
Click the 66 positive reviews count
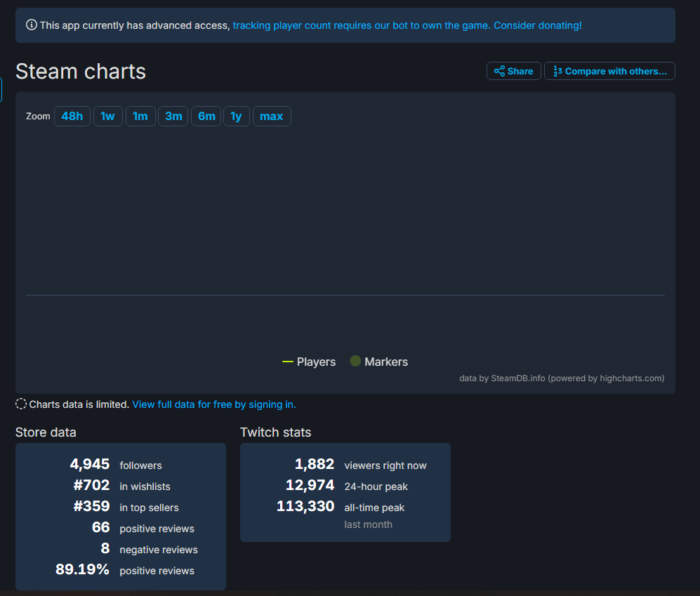[101, 527]
